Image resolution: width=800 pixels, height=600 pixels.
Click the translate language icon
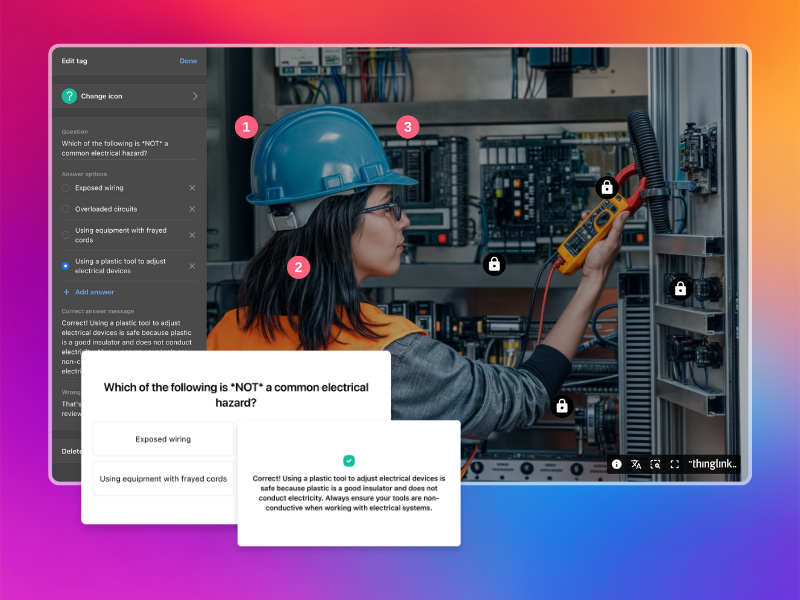(x=636, y=464)
